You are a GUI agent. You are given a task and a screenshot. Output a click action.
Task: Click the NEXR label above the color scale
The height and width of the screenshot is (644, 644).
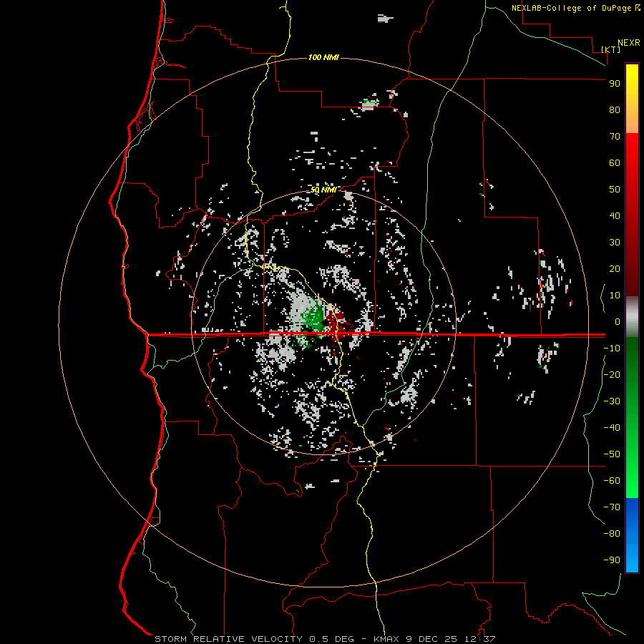click(629, 43)
